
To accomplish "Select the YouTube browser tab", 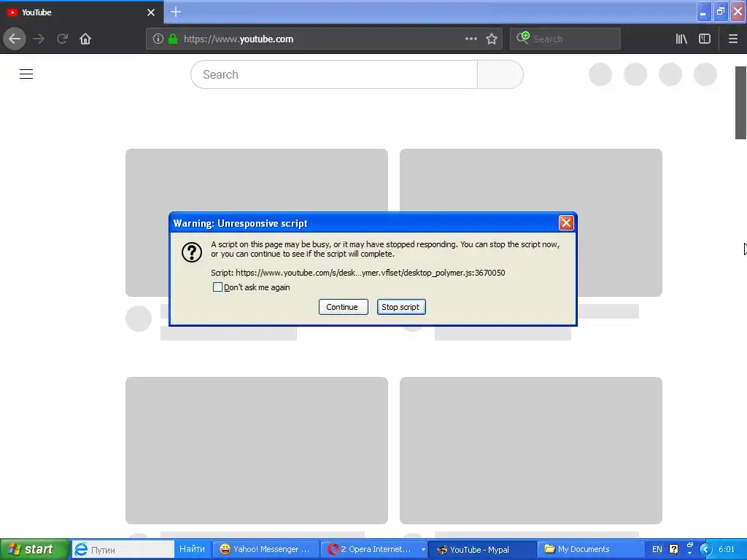I will click(82, 12).
